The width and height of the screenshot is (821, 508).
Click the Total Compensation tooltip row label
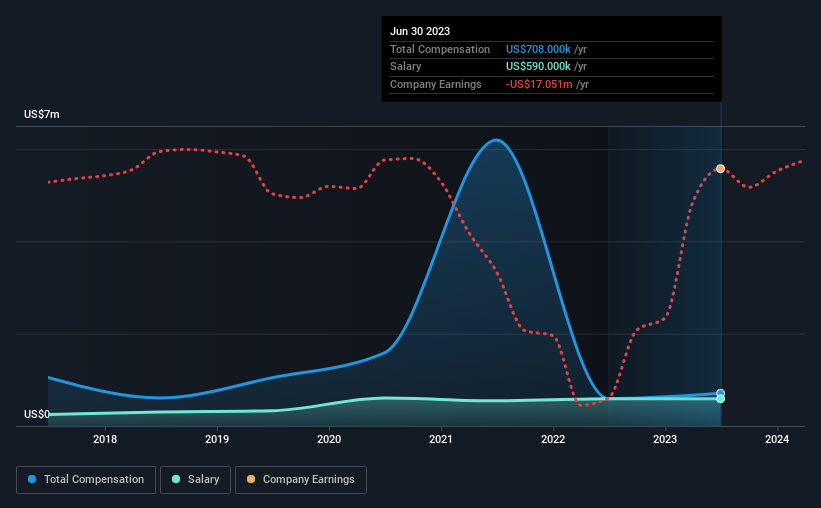440,49
